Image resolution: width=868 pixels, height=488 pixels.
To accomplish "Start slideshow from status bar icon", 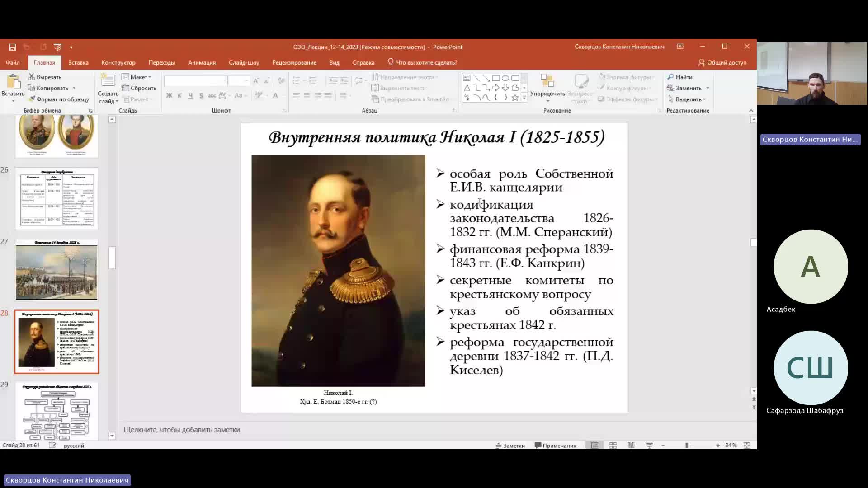I will click(650, 446).
